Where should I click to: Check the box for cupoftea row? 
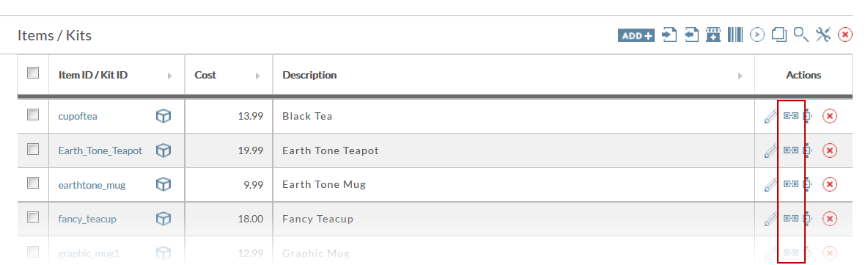point(33,115)
